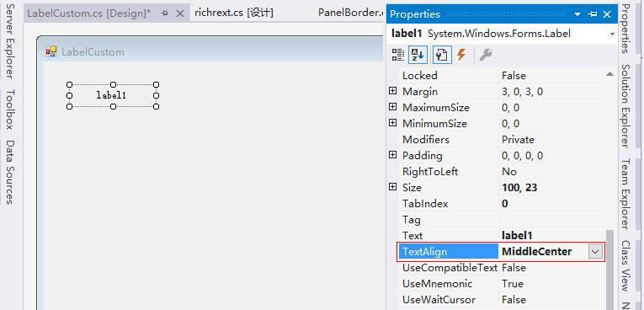
Task: Close the Properties panel
Action: 607,14
